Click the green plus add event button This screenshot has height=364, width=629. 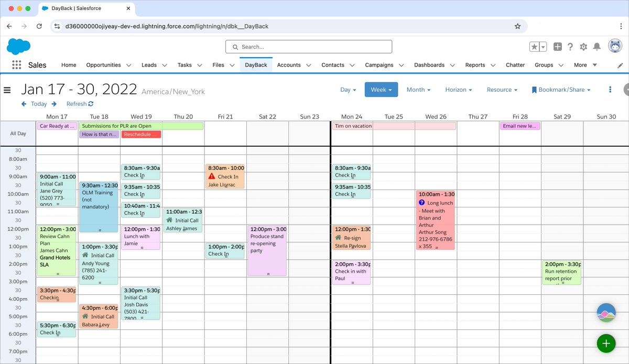point(606,344)
